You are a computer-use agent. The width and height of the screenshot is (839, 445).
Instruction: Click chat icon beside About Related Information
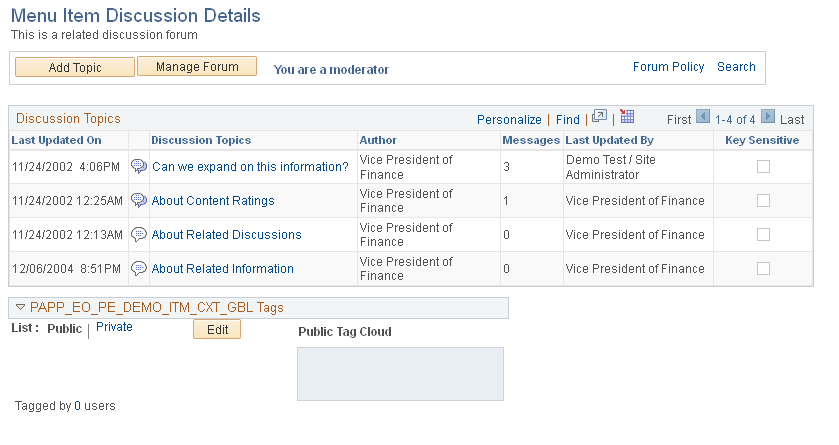coord(139,269)
